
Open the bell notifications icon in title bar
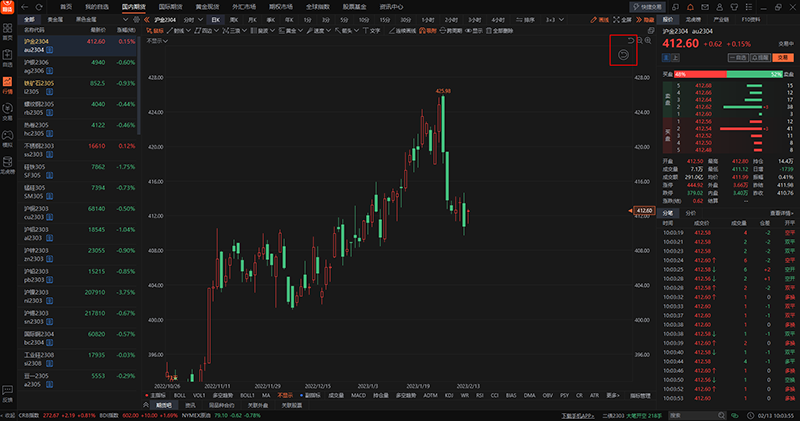pyautogui.click(x=690, y=7)
